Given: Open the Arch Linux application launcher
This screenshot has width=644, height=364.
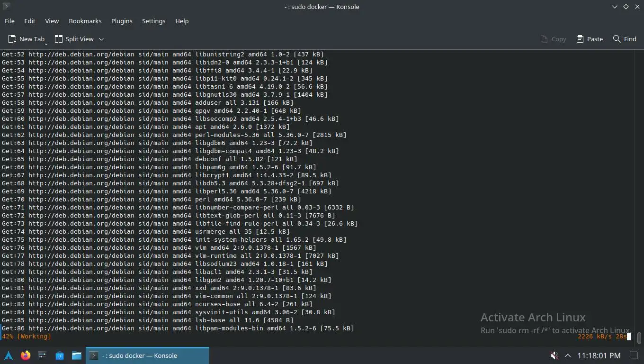Looking at the screenshot, I should pos(9,355).
